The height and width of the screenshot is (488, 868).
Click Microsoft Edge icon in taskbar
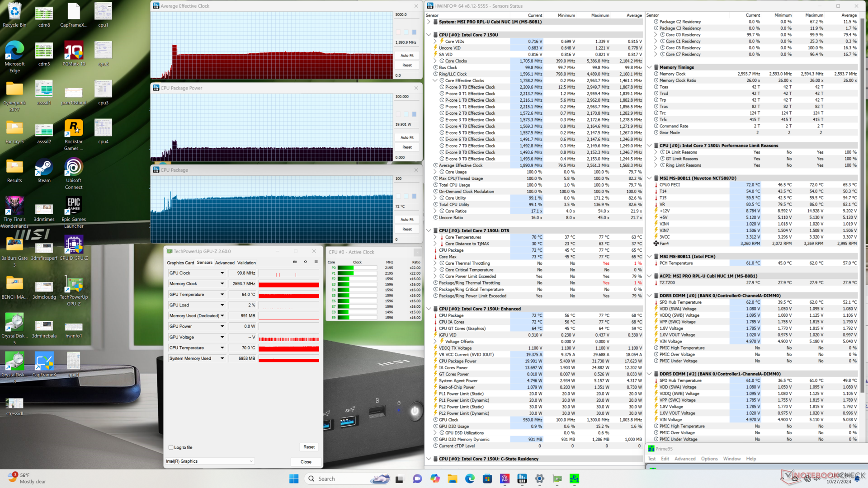click(x=470, y=479)
